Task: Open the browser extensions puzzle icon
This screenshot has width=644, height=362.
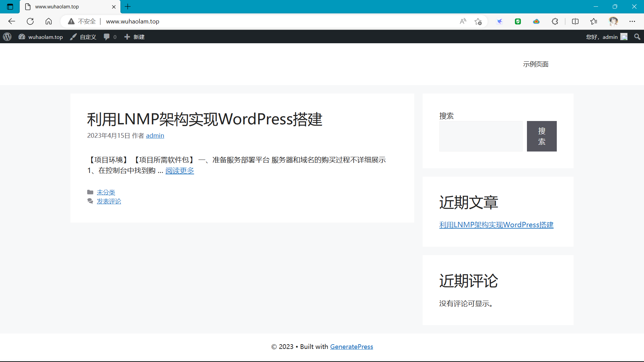Action: click(555, 21)
